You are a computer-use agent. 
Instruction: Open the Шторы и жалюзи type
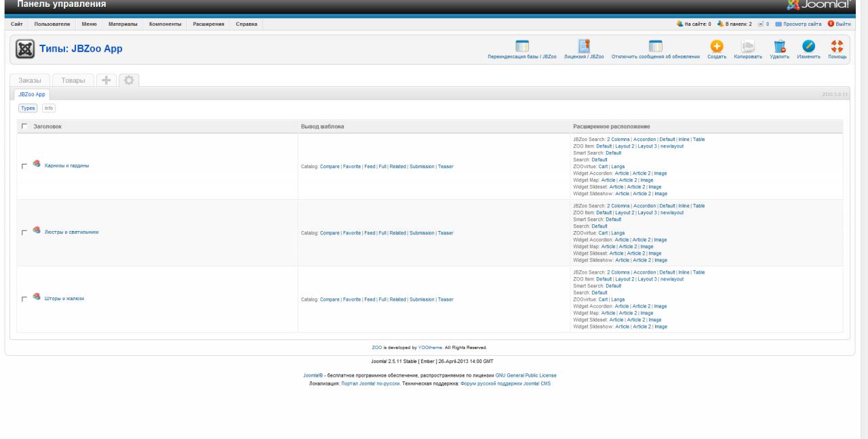[x=64, y=299]
